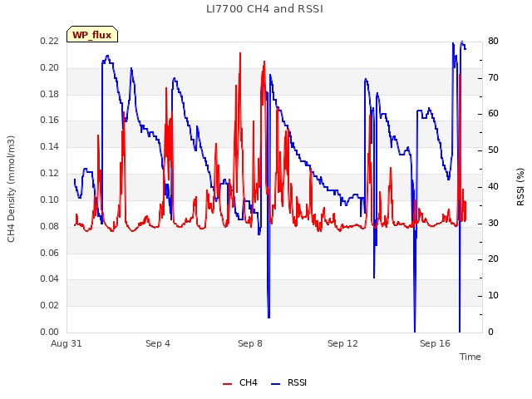Click the 0.04 left axis tick value

pos(50,279)
